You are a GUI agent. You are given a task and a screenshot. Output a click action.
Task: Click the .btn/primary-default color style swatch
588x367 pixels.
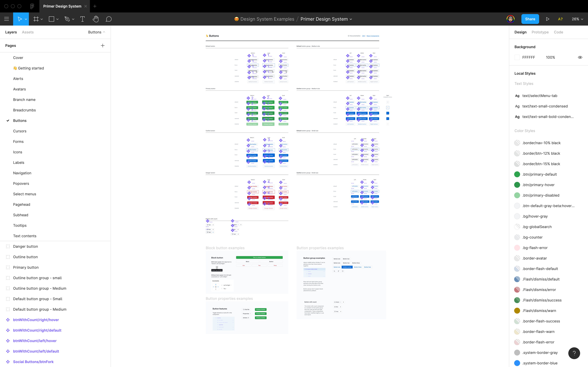pos(517,174)
